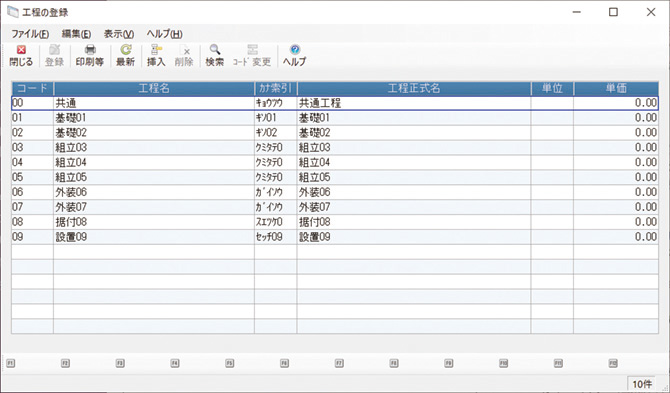Click the ｺｰﾄﾞ変更 code change icon

pyautogui.click(x=252, y=56)
